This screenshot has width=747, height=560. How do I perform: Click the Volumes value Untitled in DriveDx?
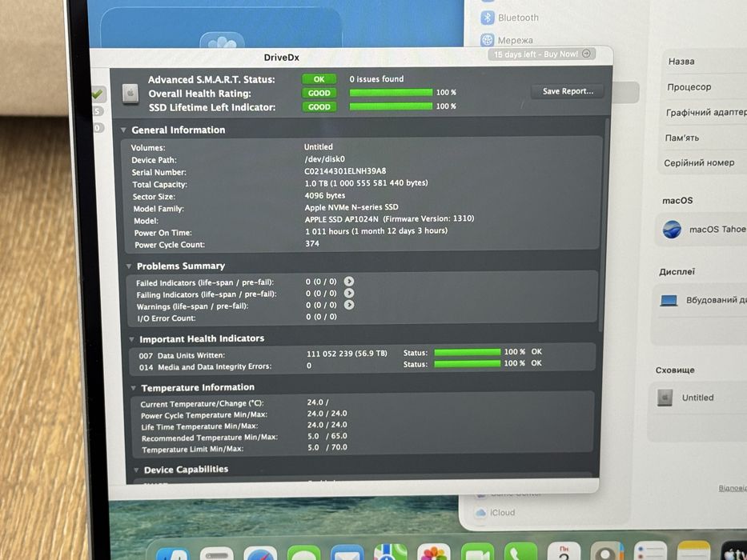pos(318,146)
